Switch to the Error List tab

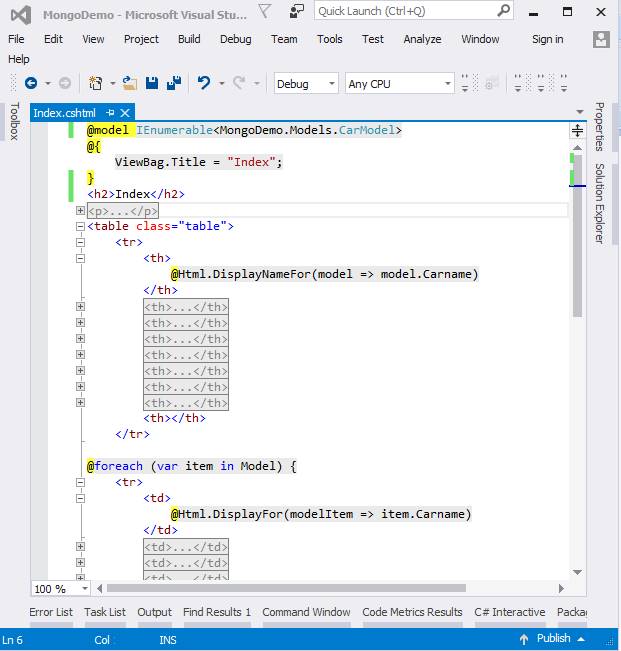[51, 612]
